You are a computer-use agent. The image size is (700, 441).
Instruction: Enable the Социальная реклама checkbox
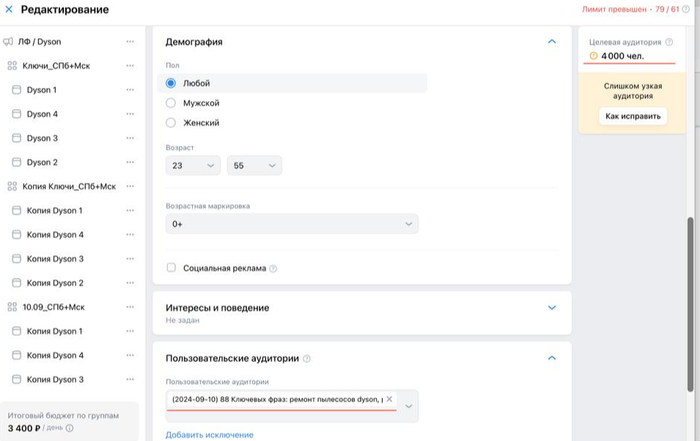[x=172, y=268]
